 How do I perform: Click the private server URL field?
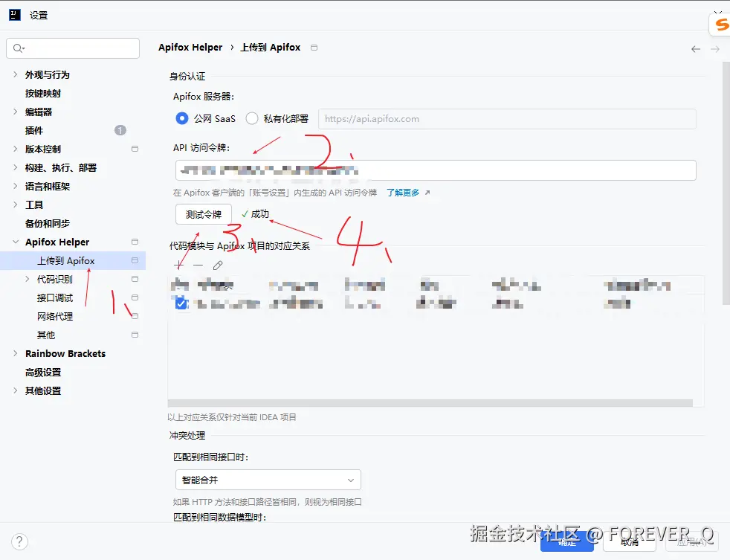coord(507,119)
